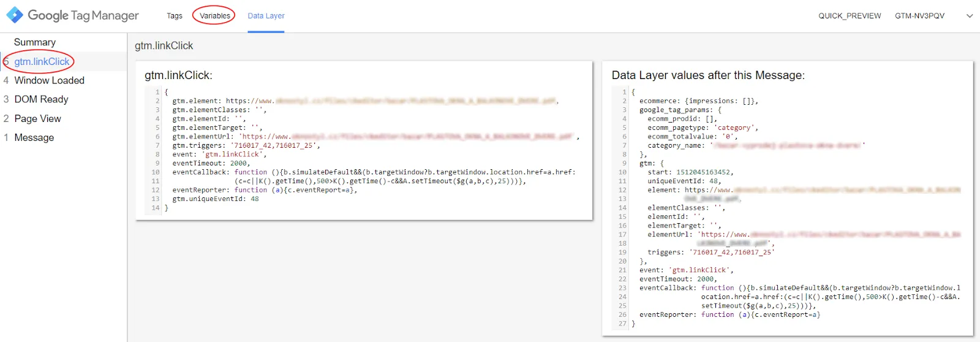
Task: Click the QUICK_PREVIEW label
Action: pyautogui.click(x=850, y=16)
